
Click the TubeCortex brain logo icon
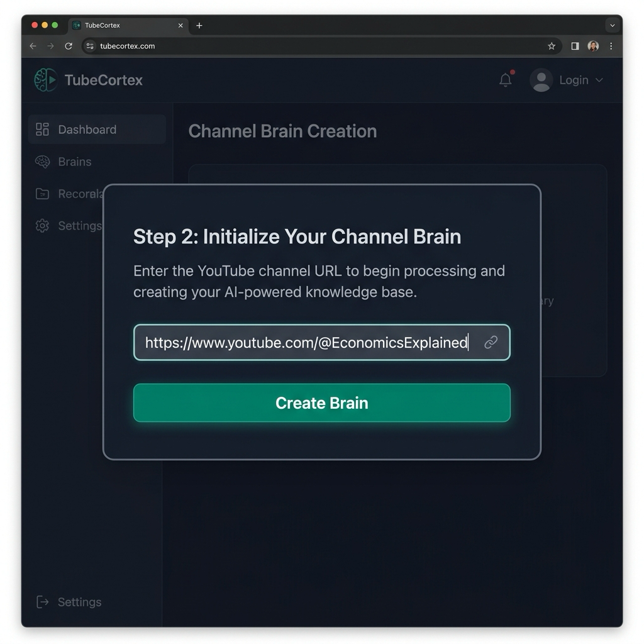45,80
